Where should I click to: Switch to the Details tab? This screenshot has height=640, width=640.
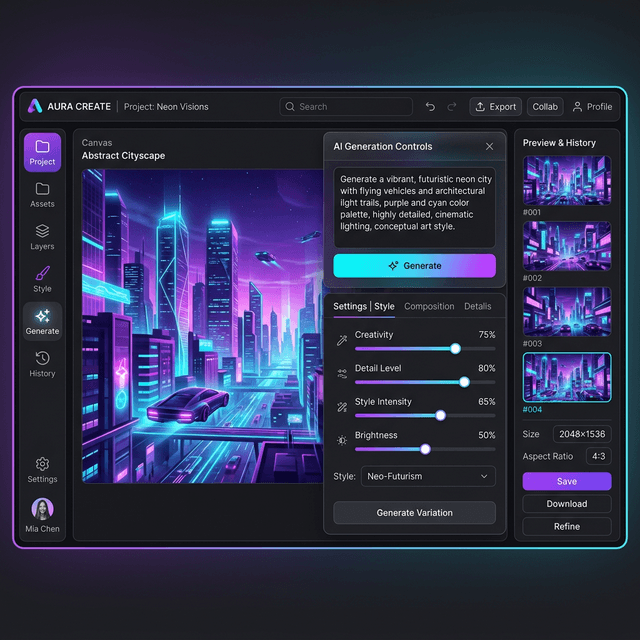pos(478,307)
